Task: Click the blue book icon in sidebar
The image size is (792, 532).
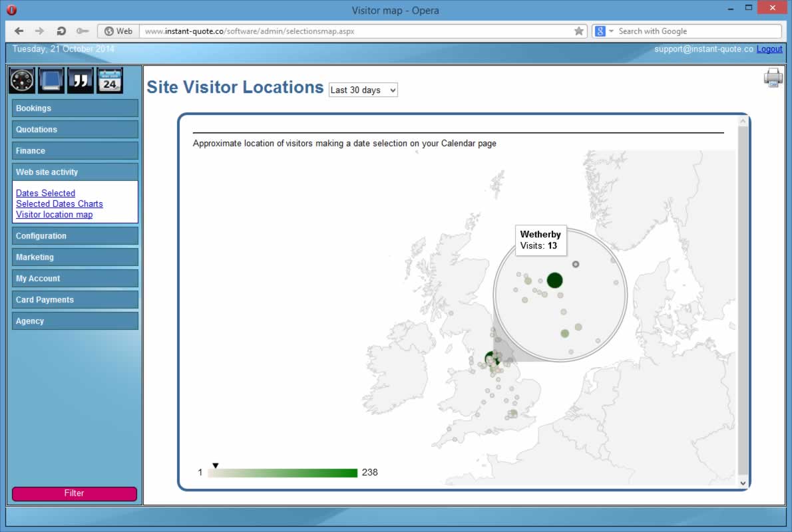Action: pyautogui.click(x=51, y=80)
